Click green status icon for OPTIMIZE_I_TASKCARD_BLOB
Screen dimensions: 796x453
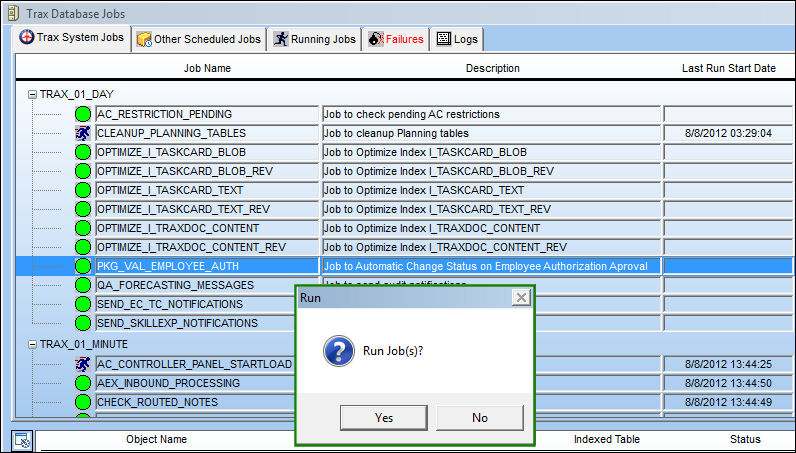83,152
